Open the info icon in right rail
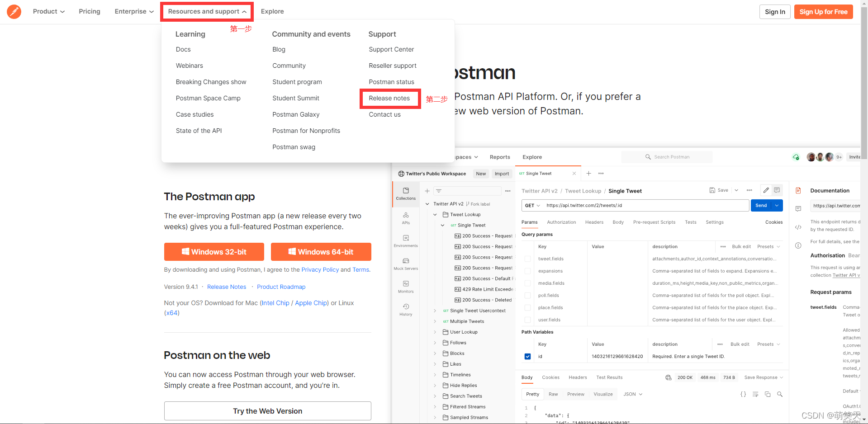 [x=798, y=246]
